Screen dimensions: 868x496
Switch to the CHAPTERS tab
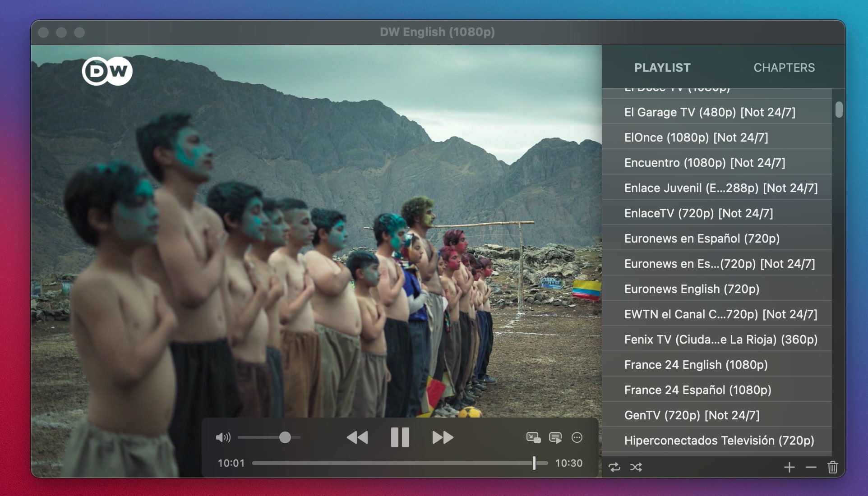(x=784, y=68)
